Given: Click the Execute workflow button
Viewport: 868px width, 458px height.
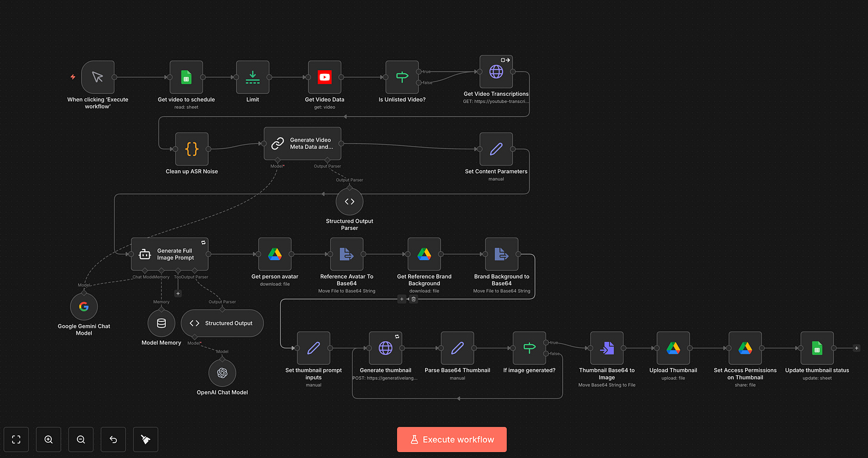Looking at the screenshot, I should (452, 440).
